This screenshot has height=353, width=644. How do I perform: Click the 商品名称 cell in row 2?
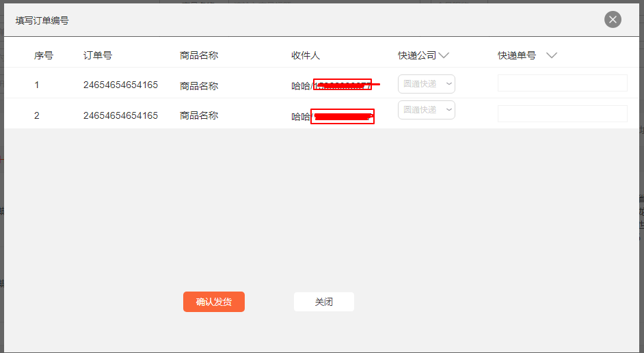click(x=199, y=116)
